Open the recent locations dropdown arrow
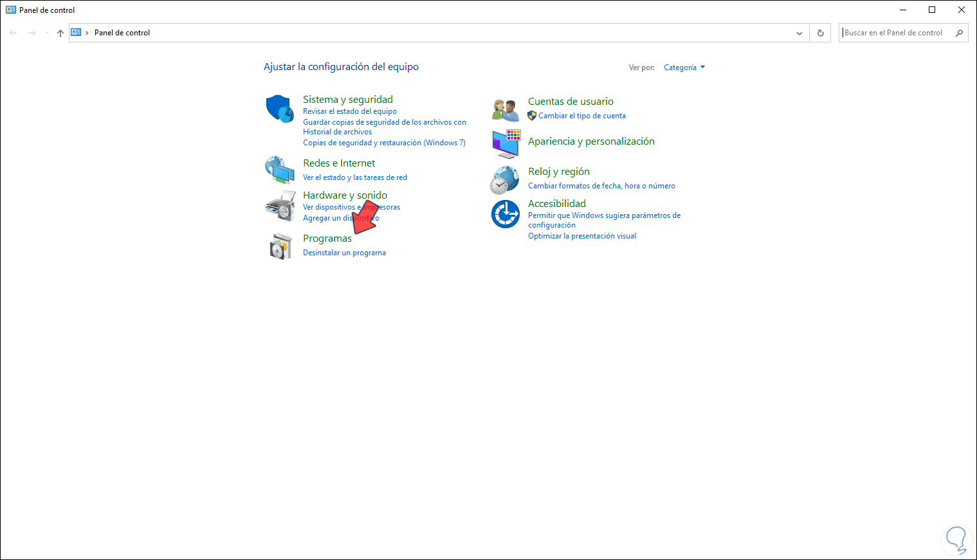The height and width of the screenshot is (560, 977). (47, 33)
